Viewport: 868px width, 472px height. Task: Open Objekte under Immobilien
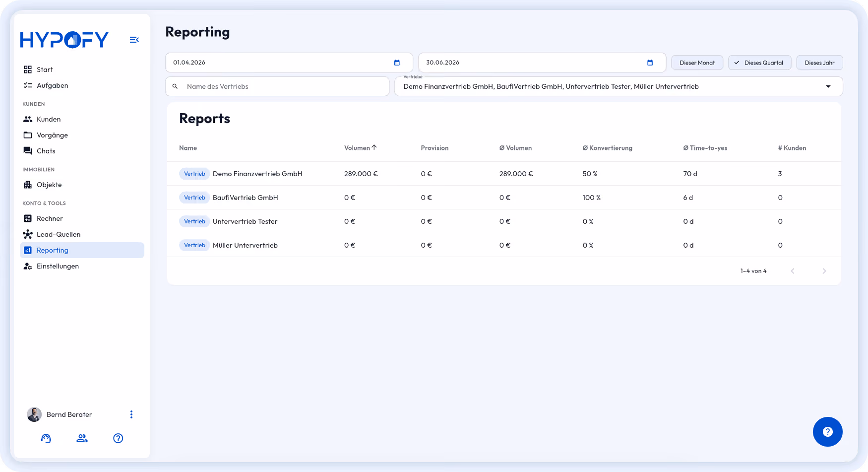82,185
